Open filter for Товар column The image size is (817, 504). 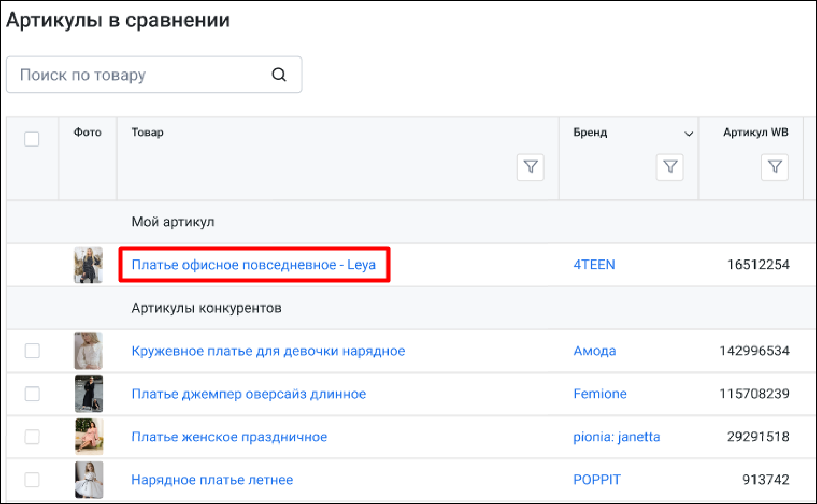pyautogui.click(x=530, y=167)
